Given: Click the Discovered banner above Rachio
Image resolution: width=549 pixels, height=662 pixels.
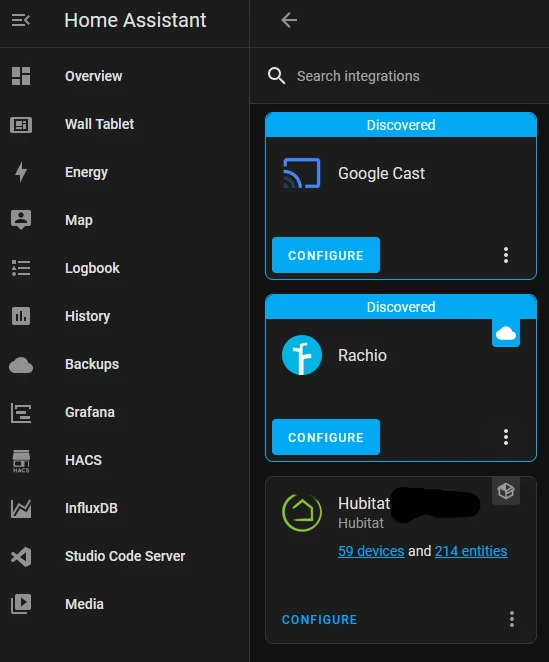Looking at the screenshot, I should tap(401, 307).
